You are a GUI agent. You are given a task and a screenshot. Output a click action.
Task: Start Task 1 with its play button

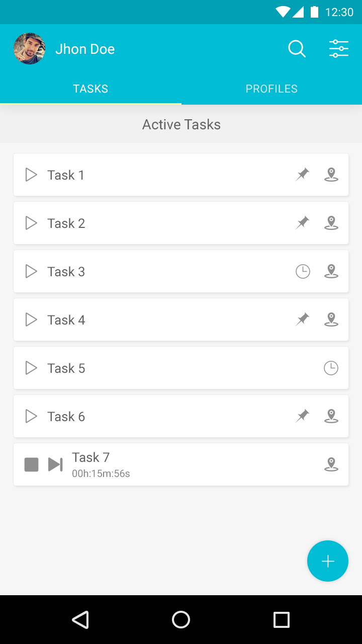[x=31, y=175]
